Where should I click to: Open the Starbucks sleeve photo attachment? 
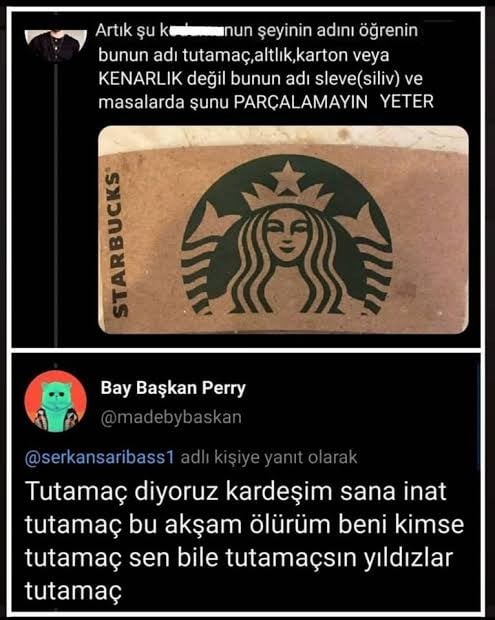(283, 230)
